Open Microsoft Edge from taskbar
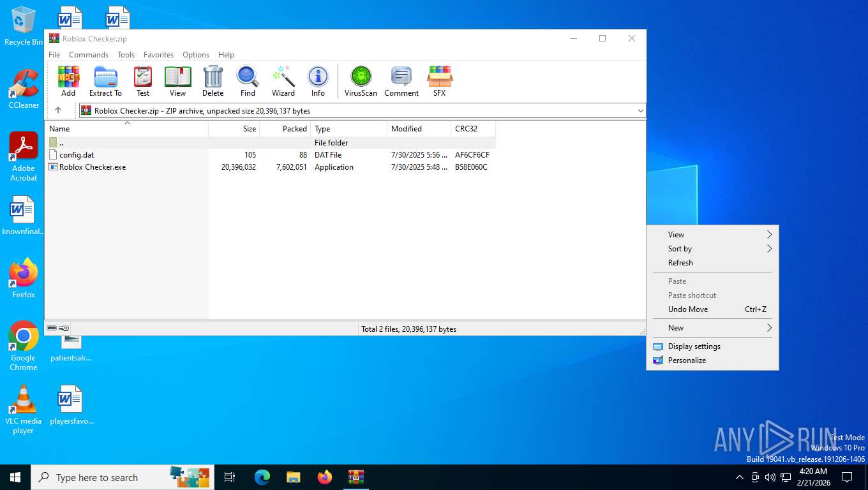The height and width of the screenshot is (490, 868). pos(262,477)
